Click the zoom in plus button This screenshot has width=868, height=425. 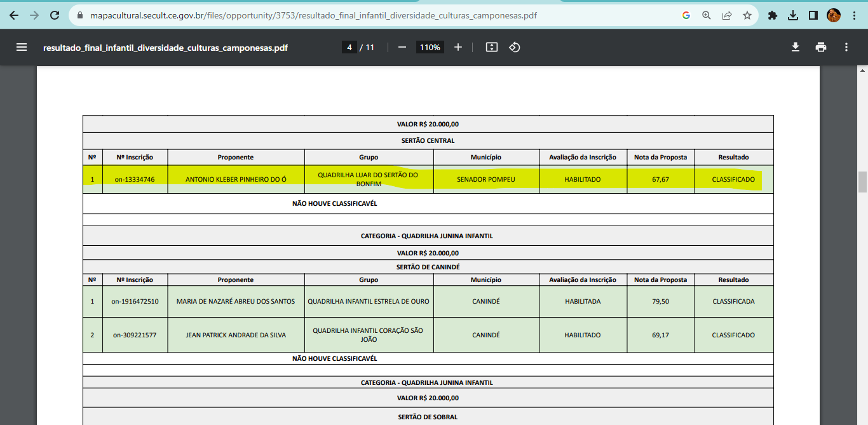click(x=458, y=47)
